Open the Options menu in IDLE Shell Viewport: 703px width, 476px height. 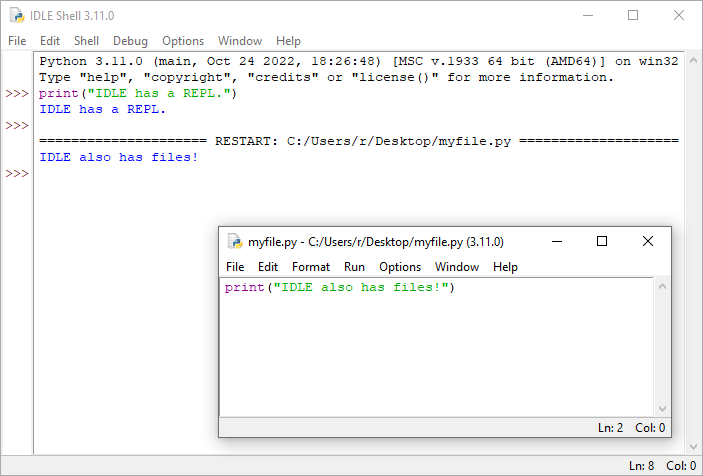pyautogui.click(x=183, y=41)
